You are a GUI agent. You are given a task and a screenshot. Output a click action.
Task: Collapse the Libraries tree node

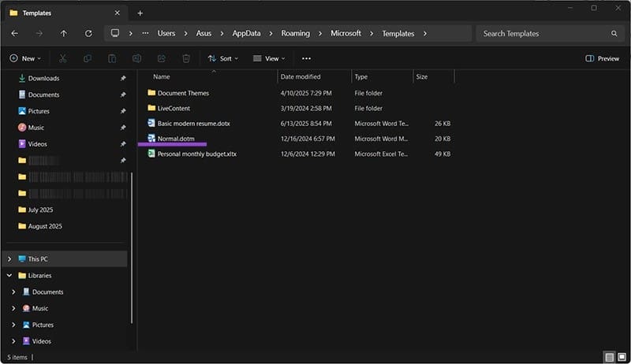9,276
